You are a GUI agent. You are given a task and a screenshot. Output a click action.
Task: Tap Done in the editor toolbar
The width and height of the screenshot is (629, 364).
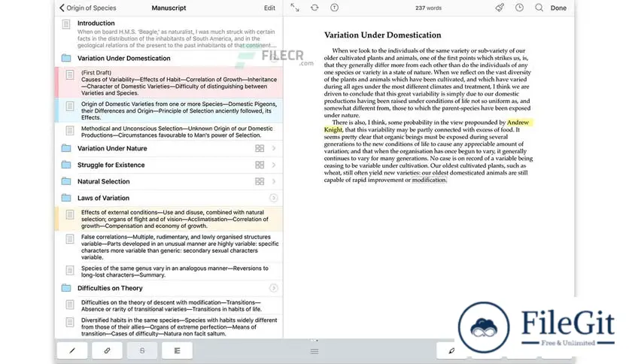558,8
